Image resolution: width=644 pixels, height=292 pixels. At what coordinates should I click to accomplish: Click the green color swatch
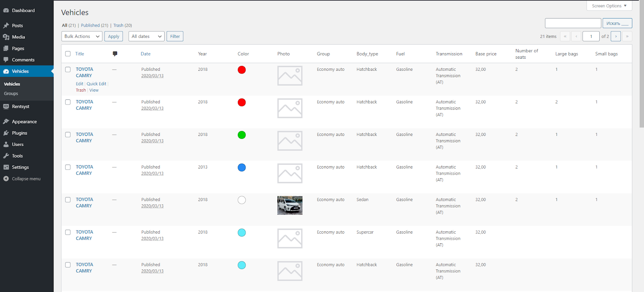pos(242,135)
